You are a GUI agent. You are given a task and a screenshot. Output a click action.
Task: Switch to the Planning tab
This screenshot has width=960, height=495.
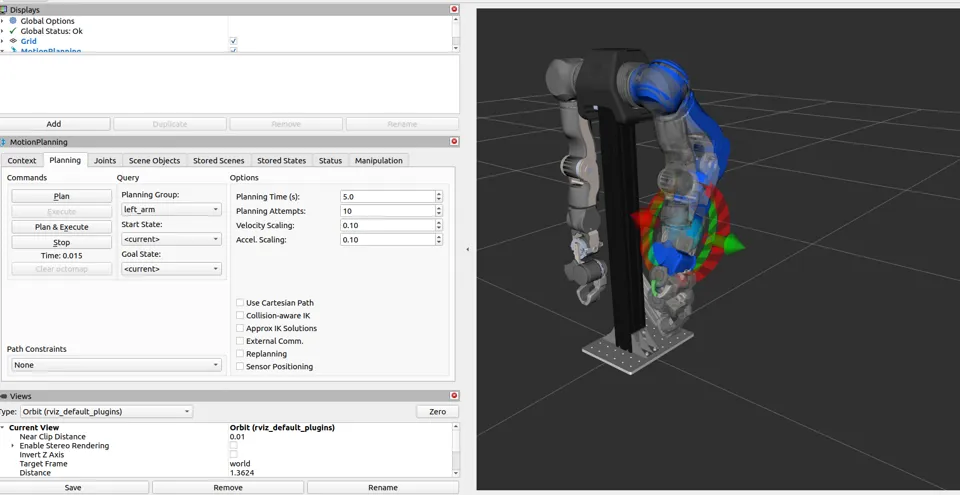coord(65,160)
